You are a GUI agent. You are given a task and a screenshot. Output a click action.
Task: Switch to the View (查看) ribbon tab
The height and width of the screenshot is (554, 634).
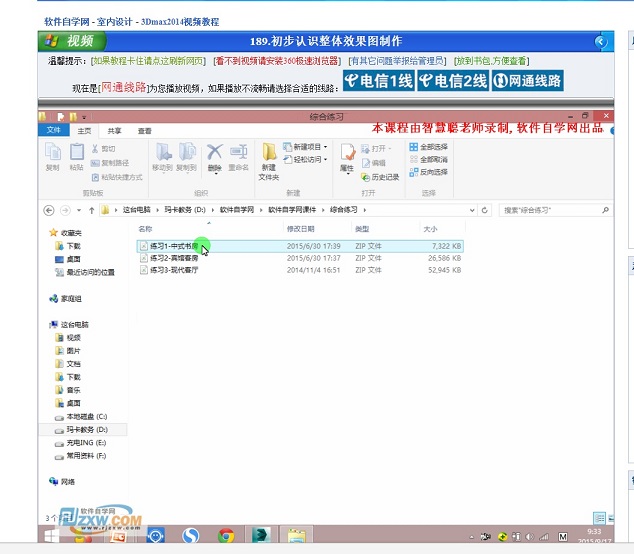(144, 131)
